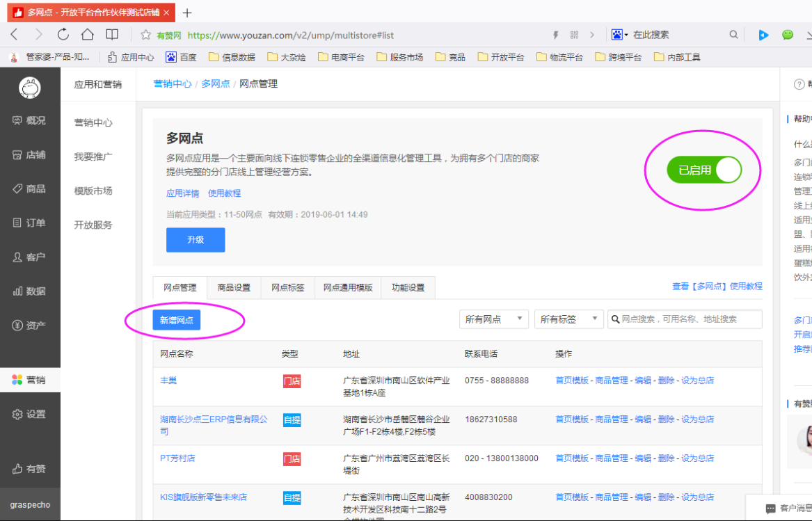Open the browser home page icon
The height and width of the screenshot is (521, 812).
[x=88, y=35]
